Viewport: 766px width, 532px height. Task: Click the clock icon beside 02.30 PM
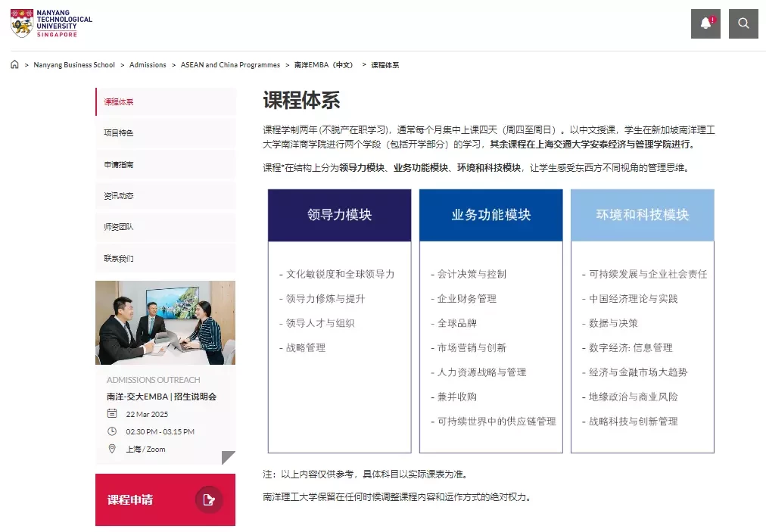[112, 431]
